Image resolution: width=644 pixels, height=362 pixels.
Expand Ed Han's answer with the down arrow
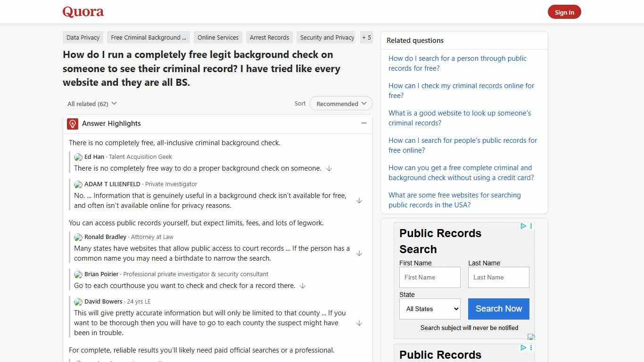pyautogui.click(x=329, y=168)
